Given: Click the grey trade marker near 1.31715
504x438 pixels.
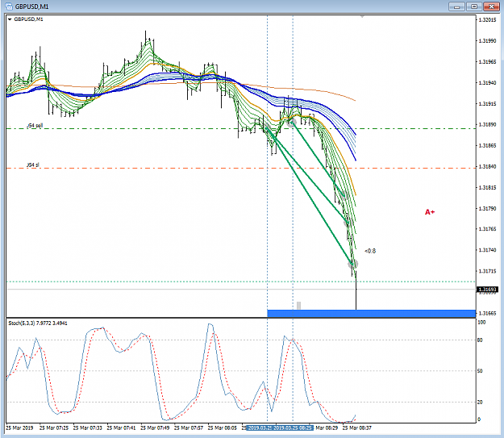Looking at the screenshot, I should pyautogui.click(x=353, y=265).
